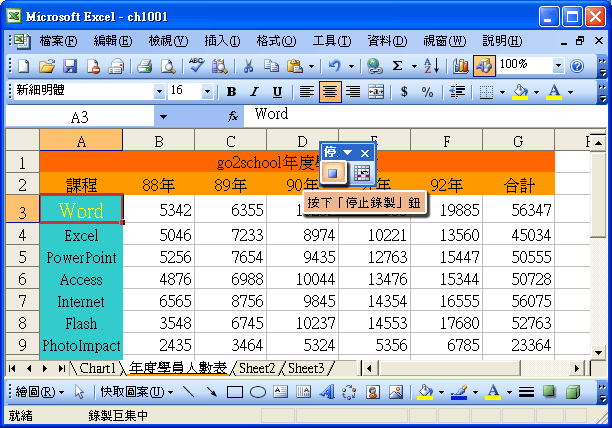Open the 繪圖(R) drawing menu button

(x=39, y=392)
